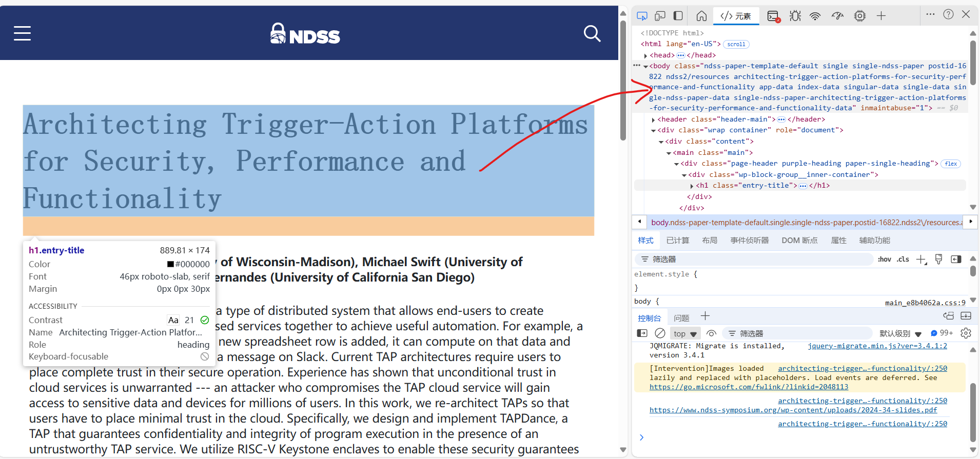Switch to the 布局 tab
This screenshot has width=980, height=459.
click(710, 241)
